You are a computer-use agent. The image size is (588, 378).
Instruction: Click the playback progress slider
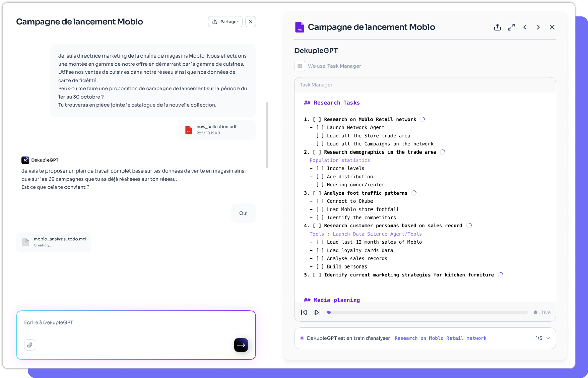(428, 312)
